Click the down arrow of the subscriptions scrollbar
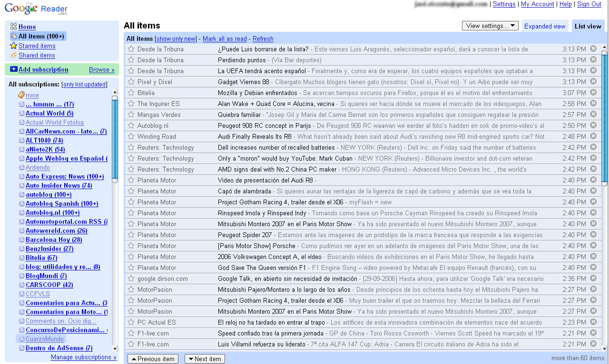Viewport: 609px width, 364px height. [115, 349]
